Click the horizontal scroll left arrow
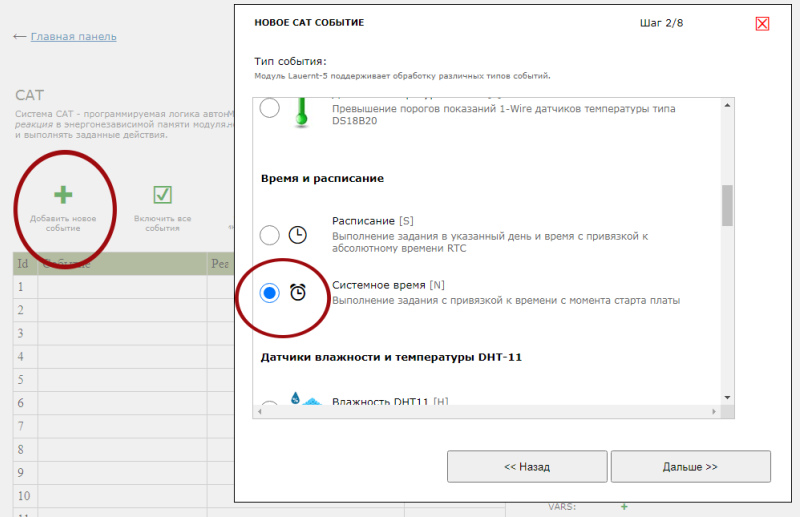This screenshot has height=517, width=800. (x=260, y=411)
